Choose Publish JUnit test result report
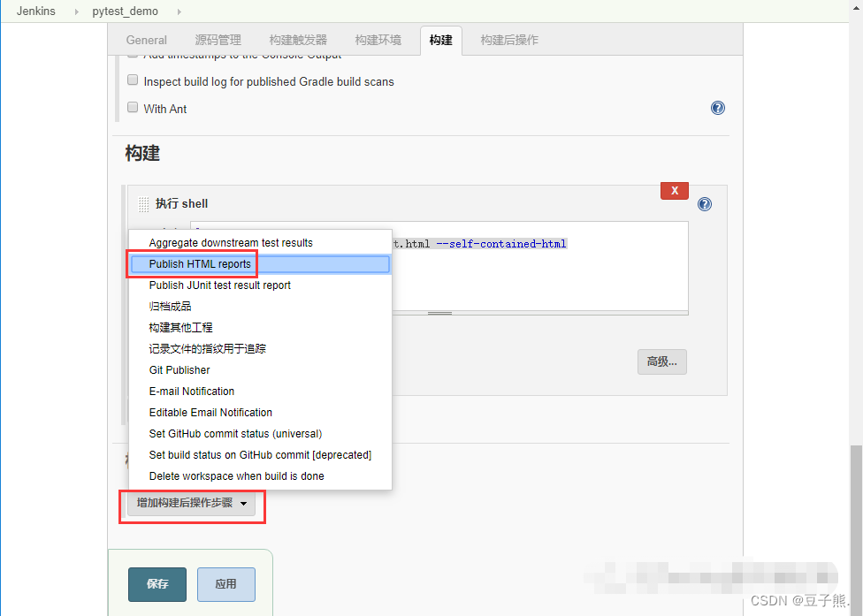This screenshot has width=863, height=616. coord(260,285)
